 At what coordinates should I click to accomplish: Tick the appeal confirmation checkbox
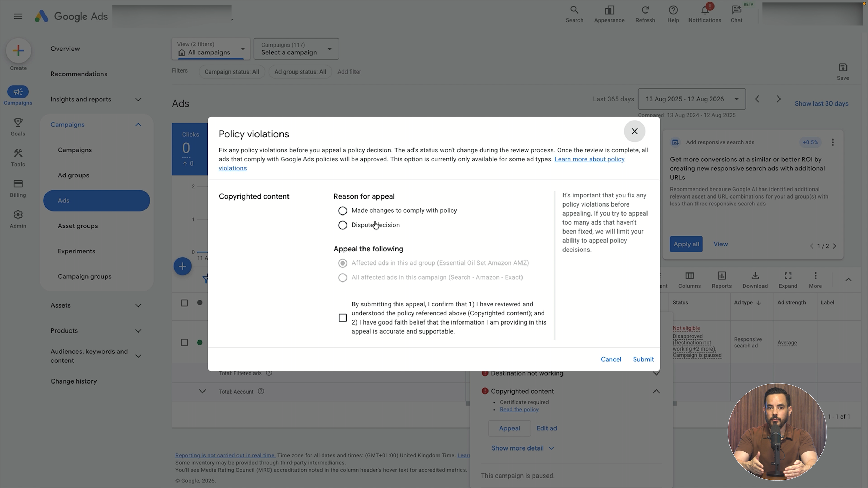(x=342, y=318)
